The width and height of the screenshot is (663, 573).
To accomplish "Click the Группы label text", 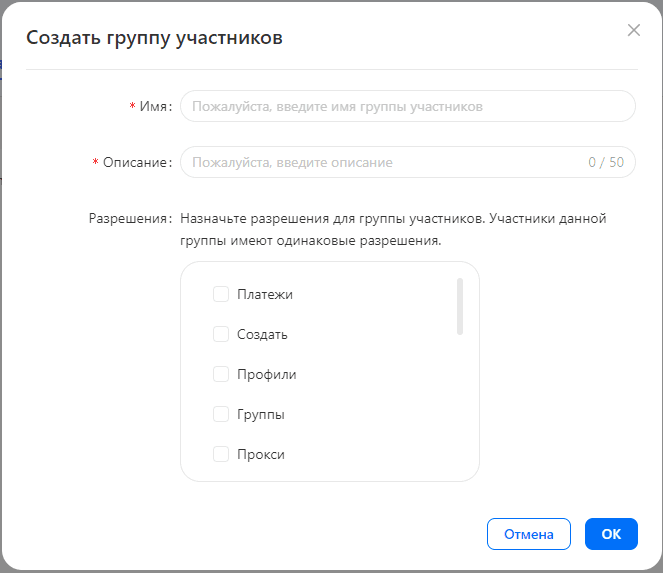I will [x=260, y=414].
